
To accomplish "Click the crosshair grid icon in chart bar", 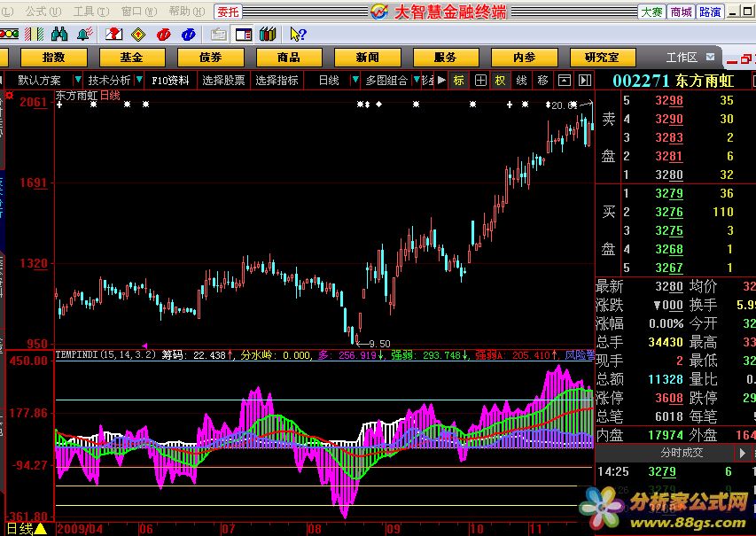I will pyautogui.click(x=480, y=80).
